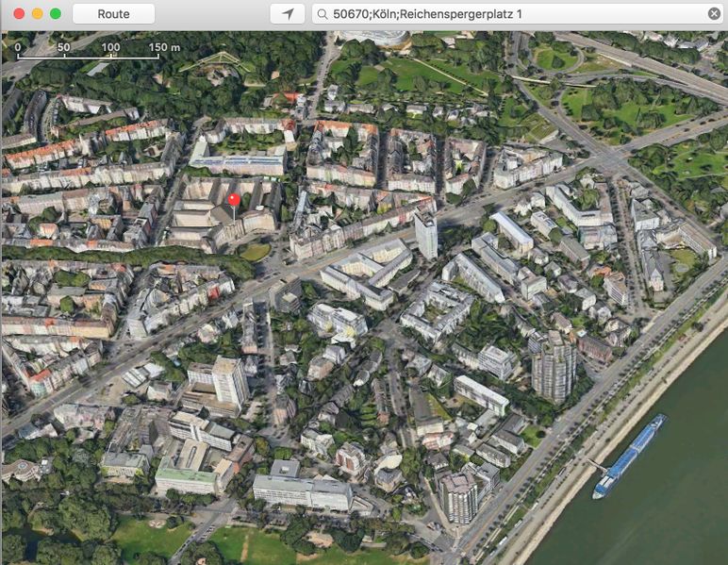Enter full screen with green button
The image size is (728, 565).
tap(56, 14)
